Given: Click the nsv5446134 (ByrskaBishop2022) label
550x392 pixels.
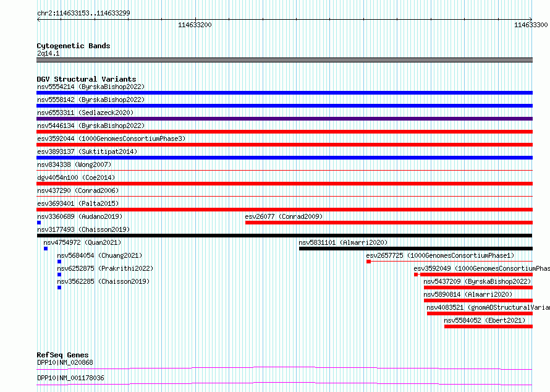Looking at the screenshot, I should point(91,126).
